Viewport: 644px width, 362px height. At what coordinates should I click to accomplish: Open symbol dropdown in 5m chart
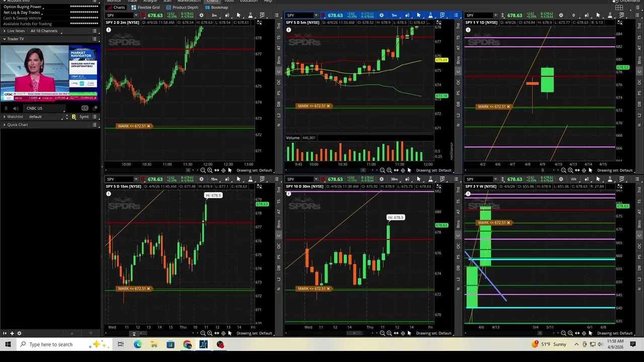[x=316, y=15]
